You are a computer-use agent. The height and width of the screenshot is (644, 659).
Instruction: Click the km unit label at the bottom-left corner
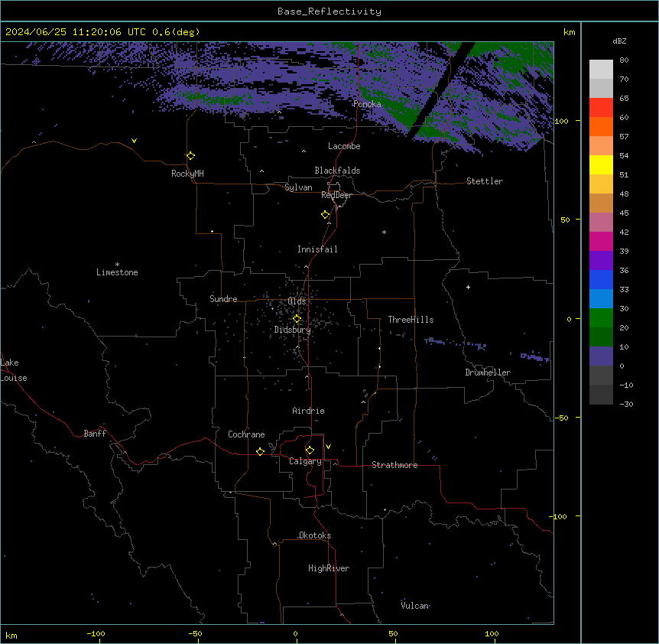[x=11, y=635]
